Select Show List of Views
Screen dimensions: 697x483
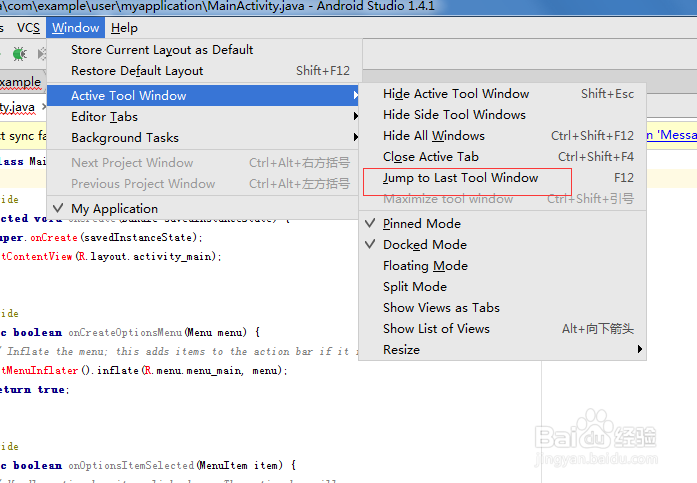(502, 329)
